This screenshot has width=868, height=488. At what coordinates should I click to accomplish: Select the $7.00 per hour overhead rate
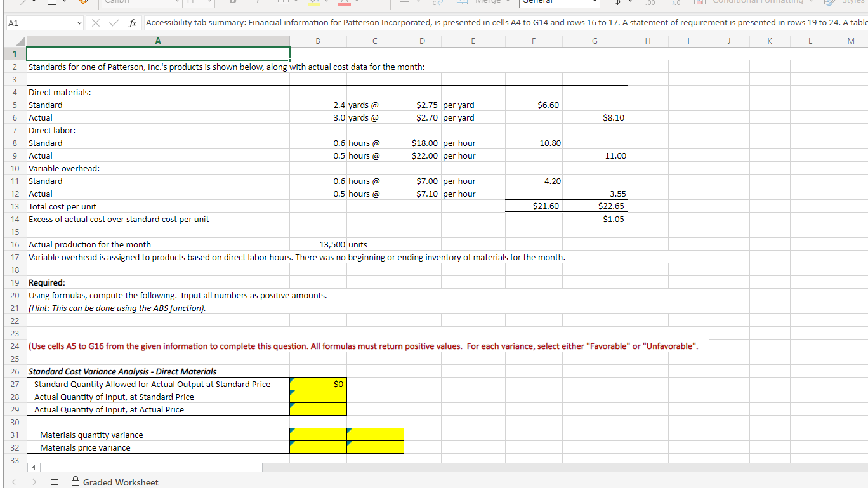click(422, 181)
